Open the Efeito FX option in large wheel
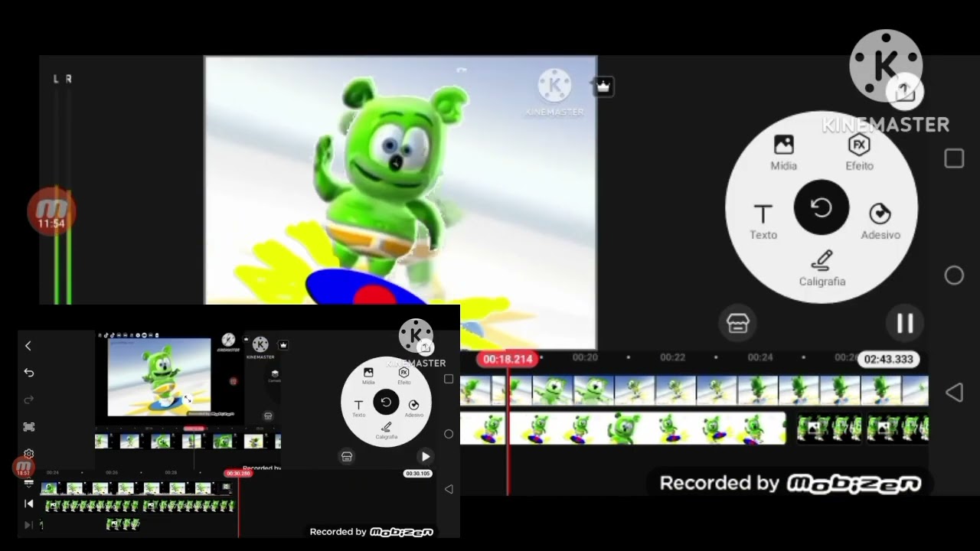 859,152
